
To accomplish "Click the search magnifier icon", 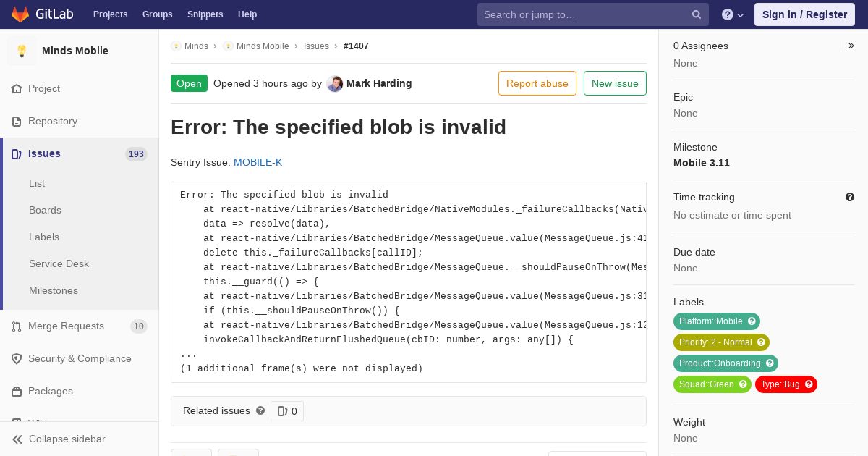I will (x=697, y=14).
